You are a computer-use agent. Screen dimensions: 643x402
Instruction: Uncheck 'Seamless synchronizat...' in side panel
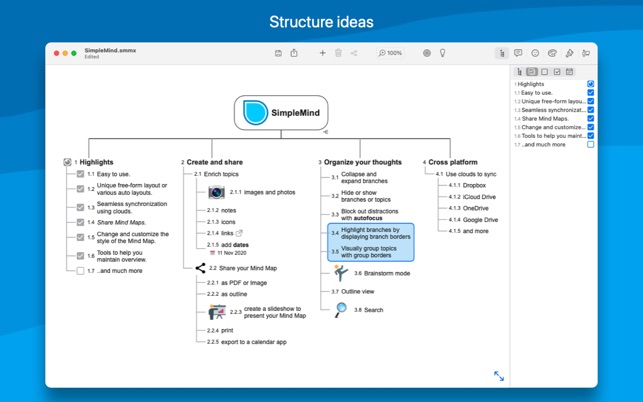591,110
